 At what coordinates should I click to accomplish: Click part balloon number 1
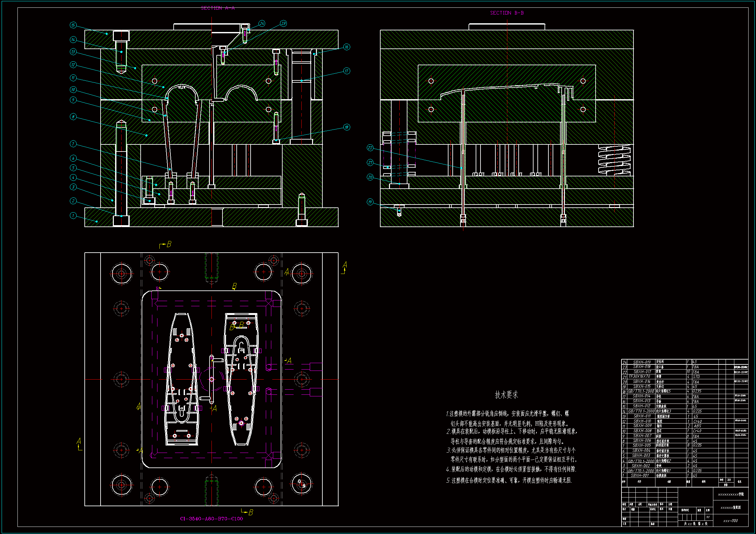pos(73,215)
